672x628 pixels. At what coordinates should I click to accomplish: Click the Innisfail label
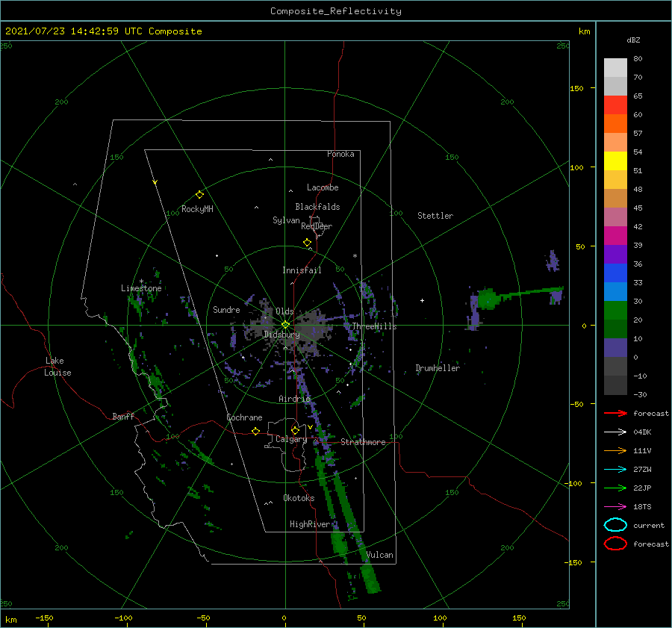click(302, 270)
